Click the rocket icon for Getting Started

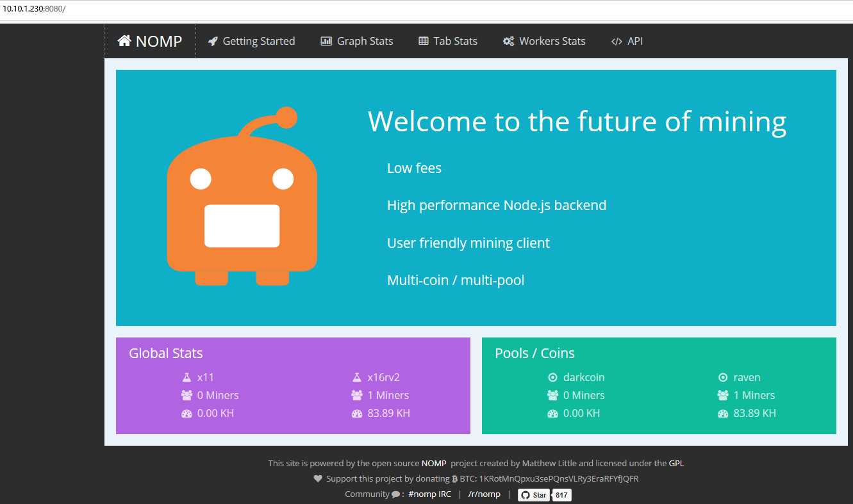pos(213,41)
